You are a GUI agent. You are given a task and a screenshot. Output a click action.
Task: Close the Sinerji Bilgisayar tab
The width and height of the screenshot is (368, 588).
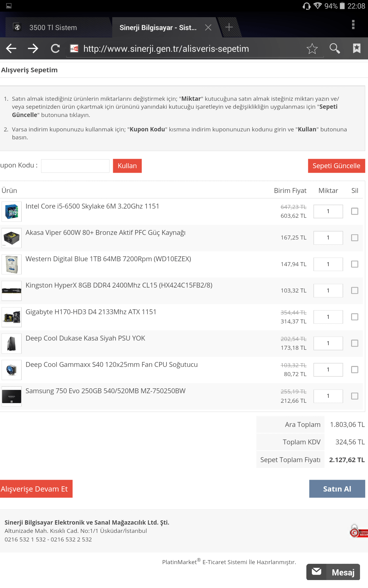coord(208,28)
